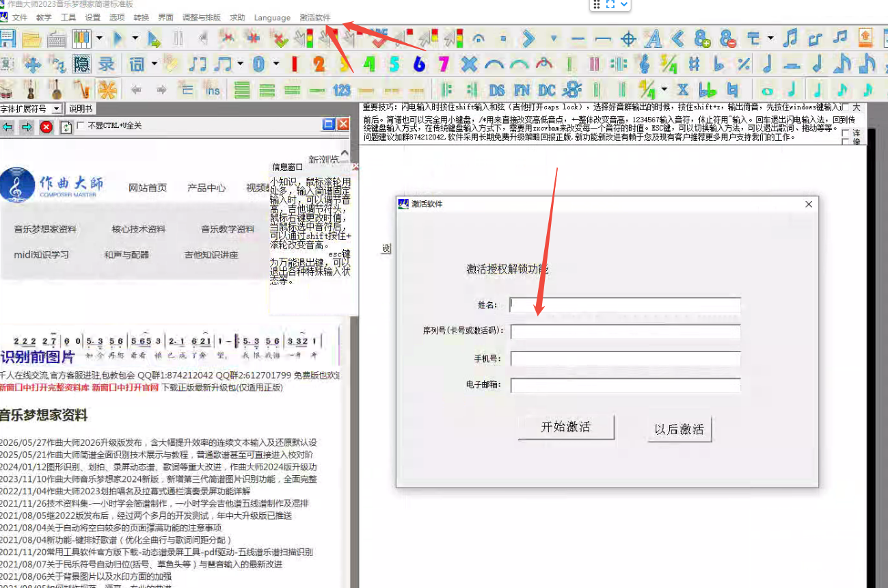Go forward with the browser right arrow
The height and width of the screenshot is (588, 888).
coord(27,126)
